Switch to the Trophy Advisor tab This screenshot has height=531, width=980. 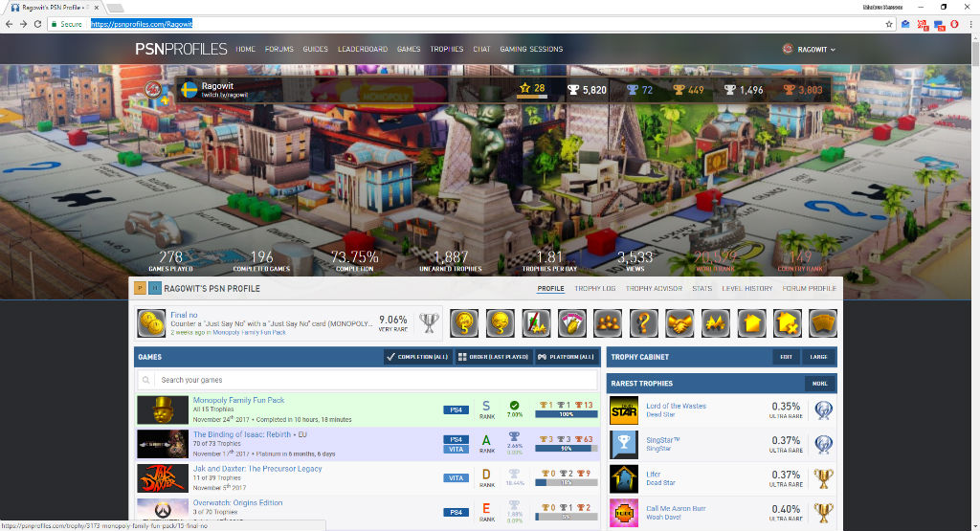[654, 289]
